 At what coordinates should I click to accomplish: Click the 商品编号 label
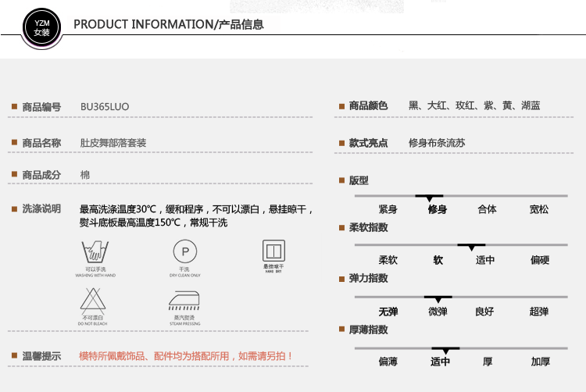tap(41, 107)
